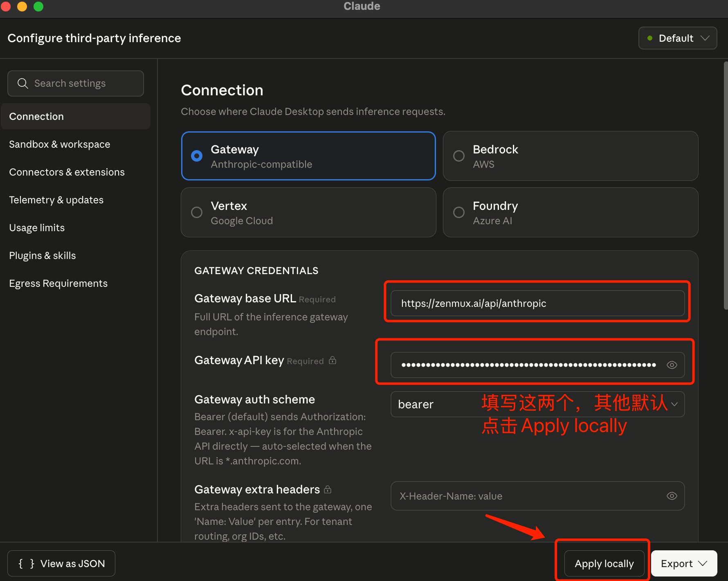
Task: Click the green status dot in Default
Action: pyautogui.click(x=650, y=38)
